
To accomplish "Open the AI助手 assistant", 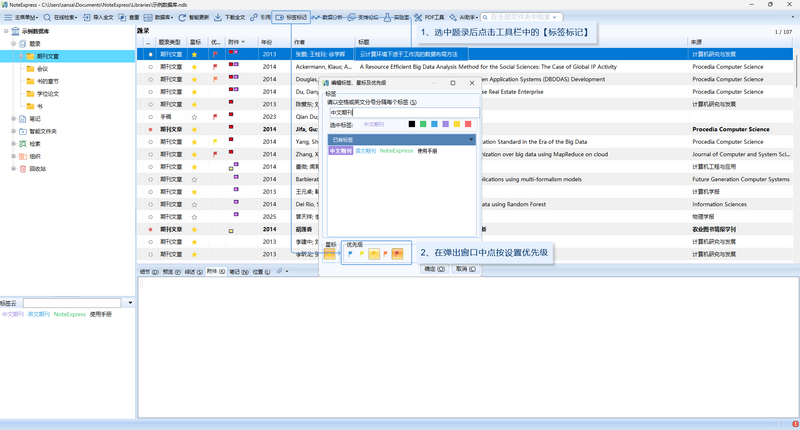I will pyautogui.click(x=463, y=17).
